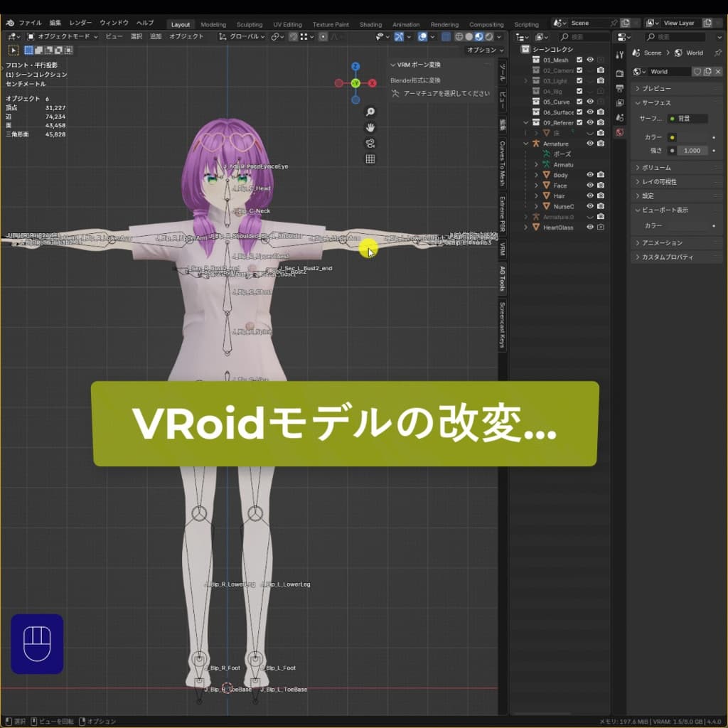Viewport: 728px width, 728px height.
Task: Click the camera view icon in the viewport
Action: (x=370, y=144)
